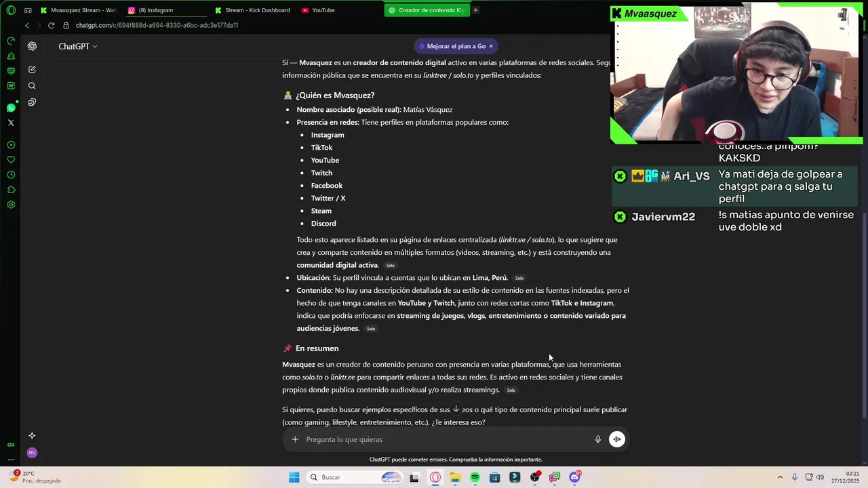Open the ChatGPT search chats icon
868x488 pixels.
32,86
